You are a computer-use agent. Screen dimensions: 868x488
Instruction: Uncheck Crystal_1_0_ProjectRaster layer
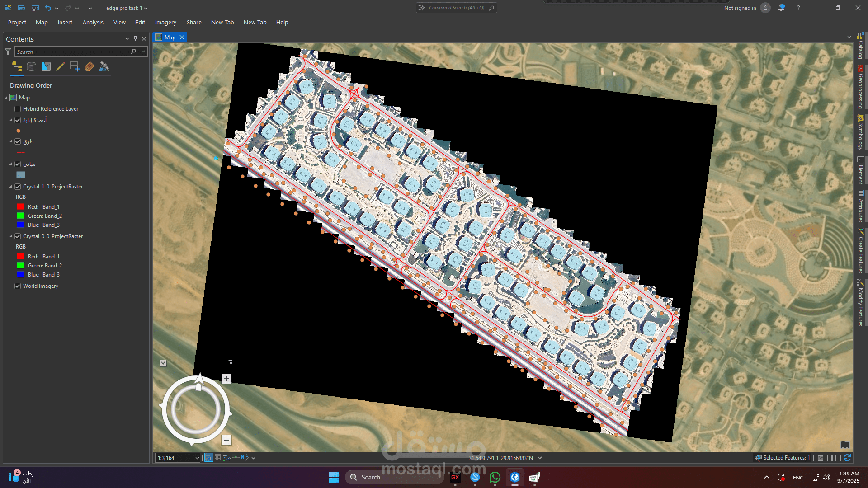point(18,187)
